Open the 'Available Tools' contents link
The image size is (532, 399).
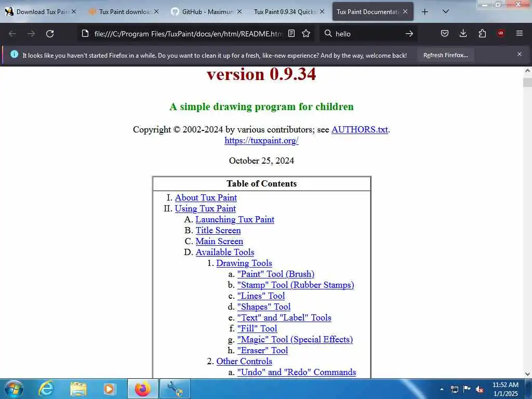click(x=224, y=252)
